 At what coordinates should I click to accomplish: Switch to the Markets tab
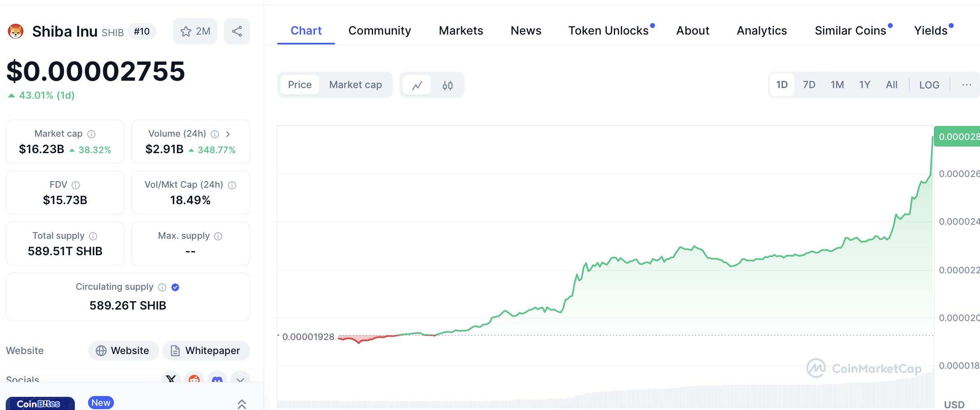point(461,31)
